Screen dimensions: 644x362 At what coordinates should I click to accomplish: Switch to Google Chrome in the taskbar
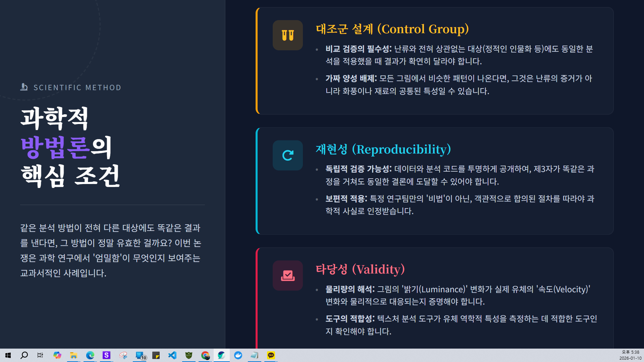coord(205,355)
